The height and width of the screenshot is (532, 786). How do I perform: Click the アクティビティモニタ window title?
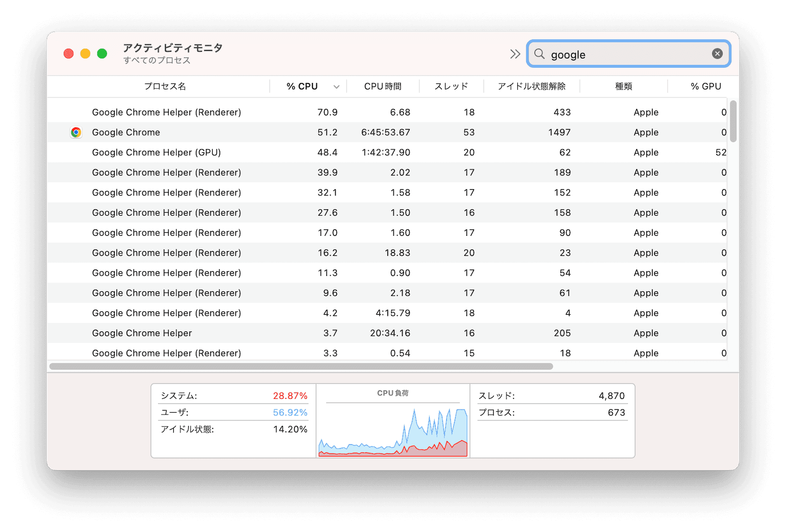click(173, 48)
